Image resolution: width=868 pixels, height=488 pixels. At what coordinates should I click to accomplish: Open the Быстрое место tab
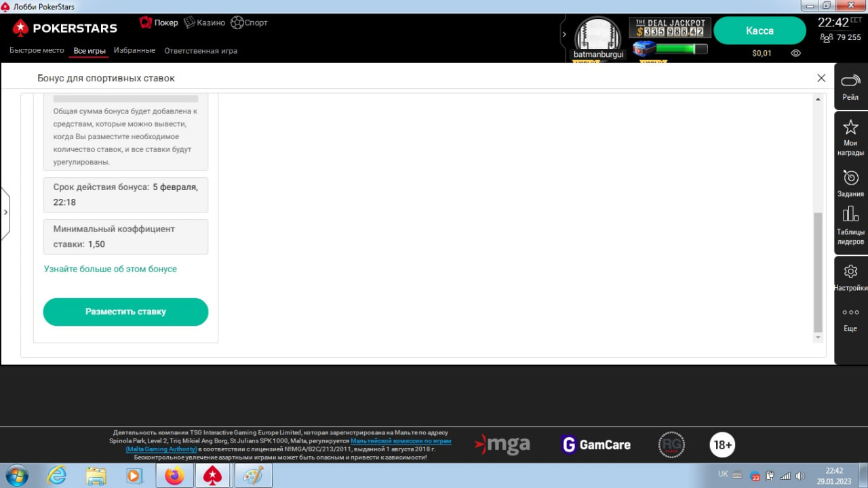(37, 50)
